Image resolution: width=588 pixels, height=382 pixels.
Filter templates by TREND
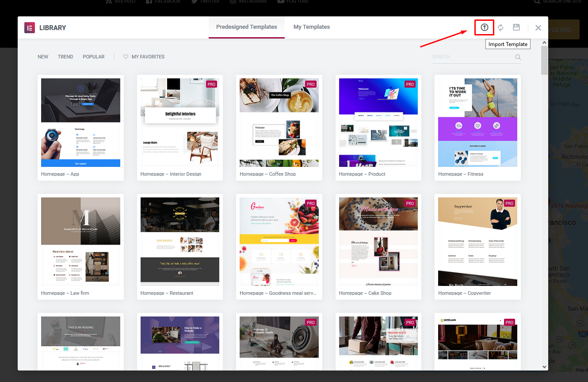65,57
